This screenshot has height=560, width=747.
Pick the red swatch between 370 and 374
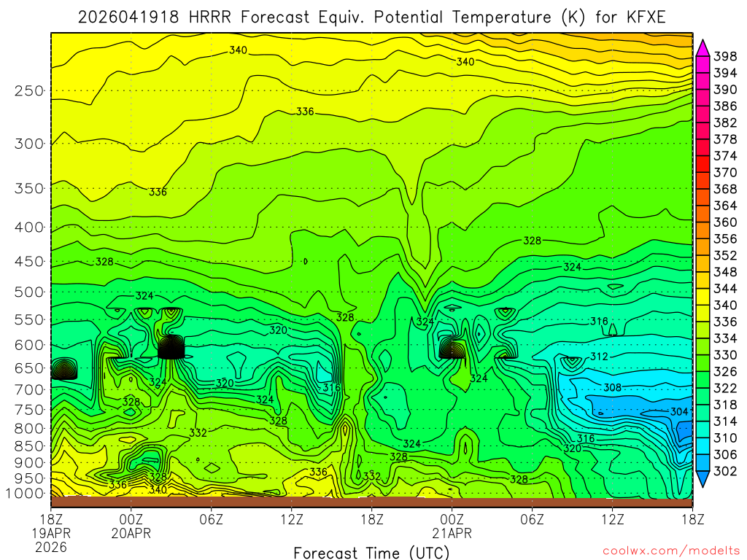pos(703,164)
